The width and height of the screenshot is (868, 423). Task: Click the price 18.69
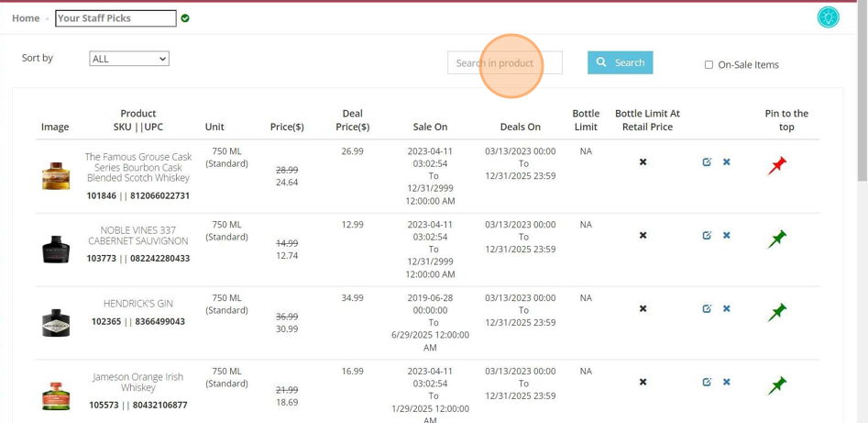point(287,402)
